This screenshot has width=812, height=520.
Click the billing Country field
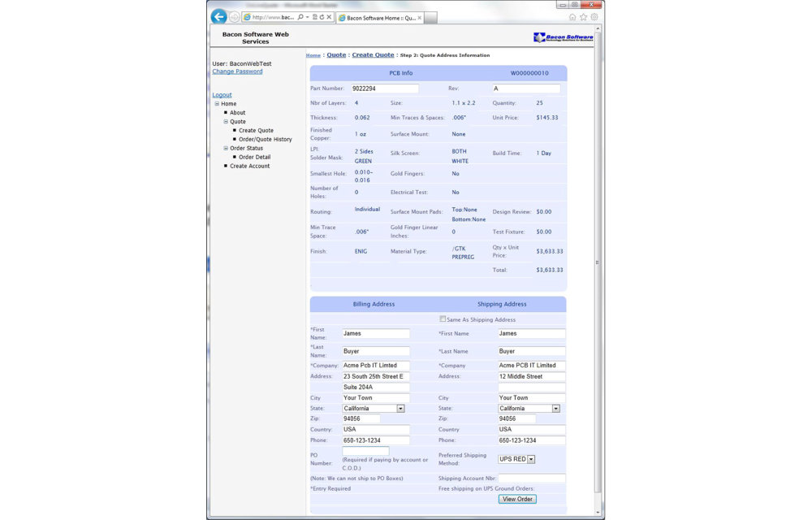(375, 429)
